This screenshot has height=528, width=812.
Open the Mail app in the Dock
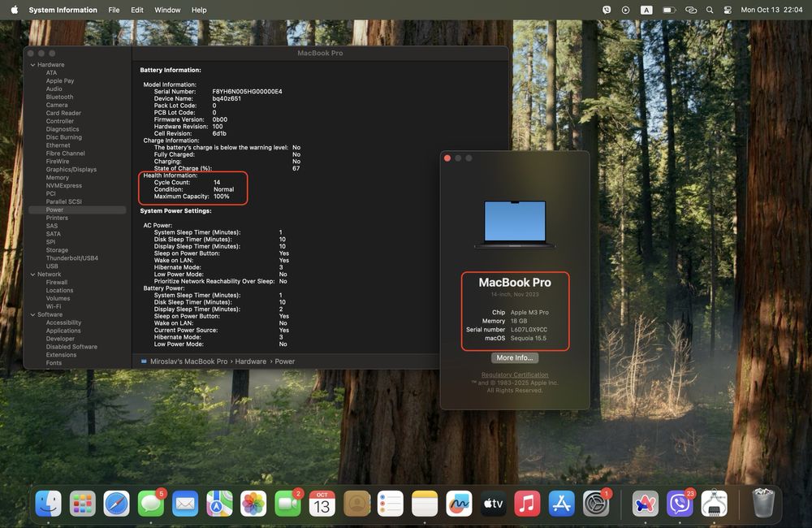tap(185, 503)
